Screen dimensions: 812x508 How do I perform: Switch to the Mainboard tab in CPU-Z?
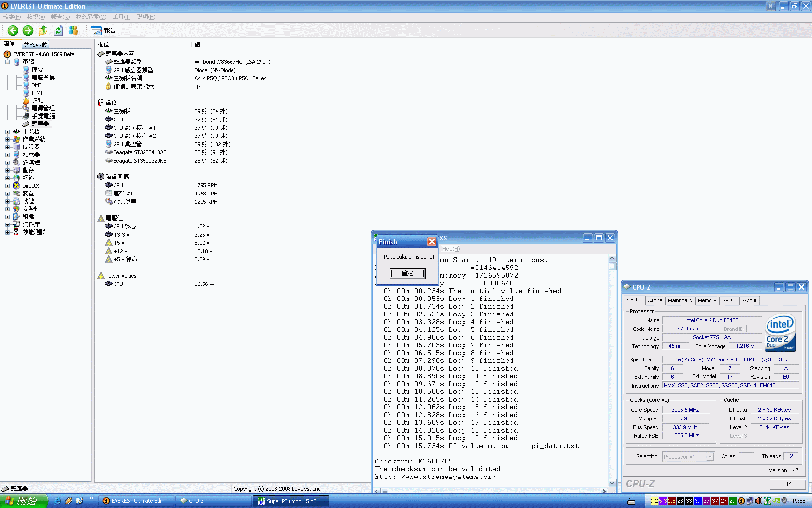click(680, 300)
